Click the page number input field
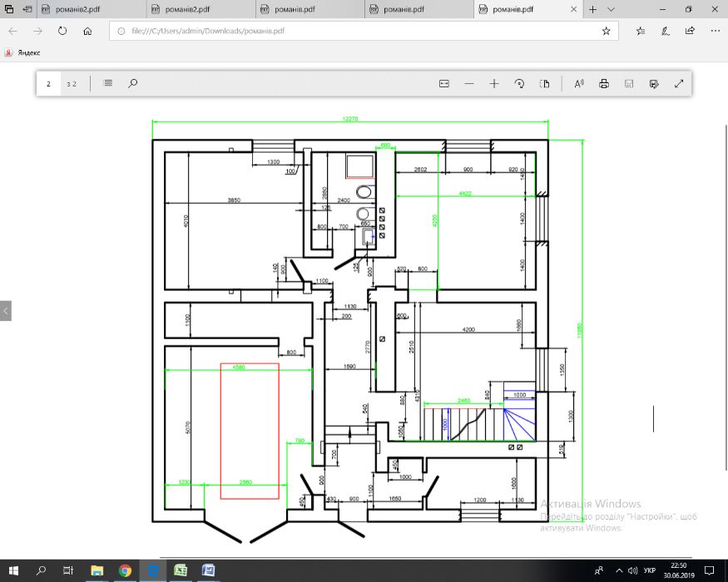Viewport: 728px width, 582px height. (48, 83)
